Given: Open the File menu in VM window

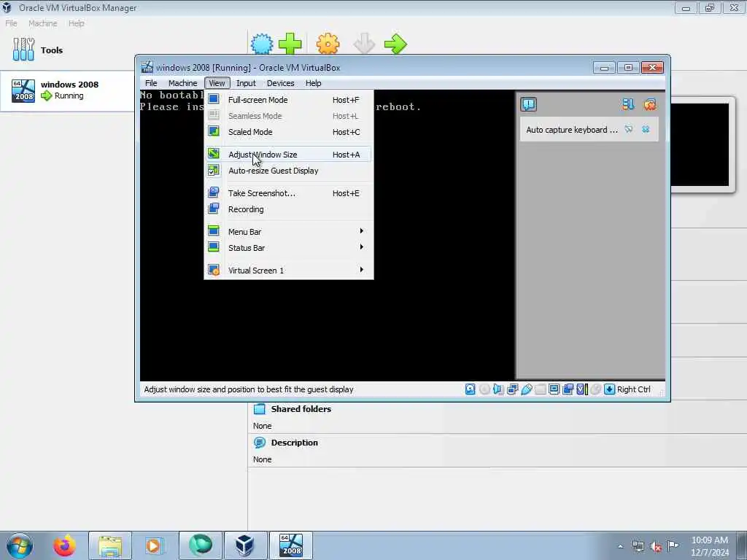Looking at the screenshot, I should [151, 83].
